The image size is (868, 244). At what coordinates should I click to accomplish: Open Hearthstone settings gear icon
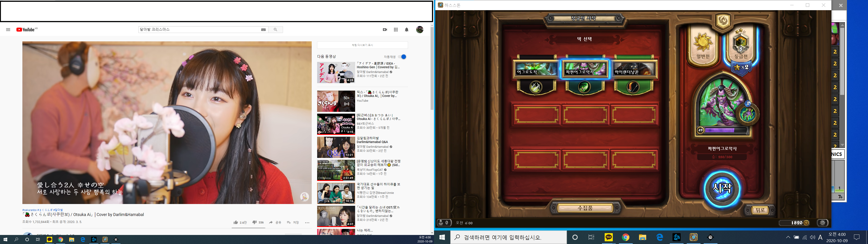click(823, 223)
